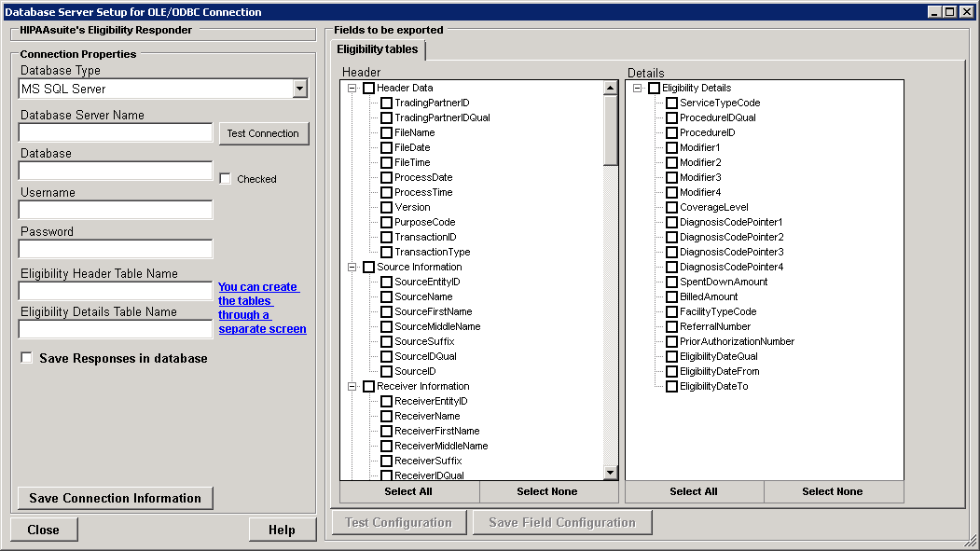Check the TradingPartnerID field checkbox

tap(387, 103)
